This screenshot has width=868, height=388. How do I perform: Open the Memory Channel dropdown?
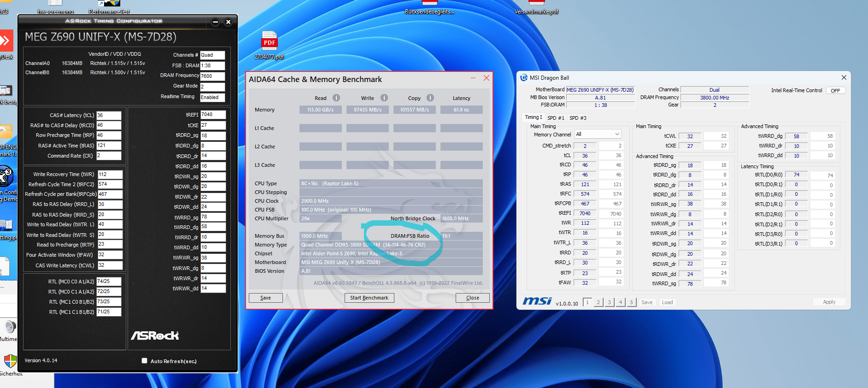tap(598, 134)
